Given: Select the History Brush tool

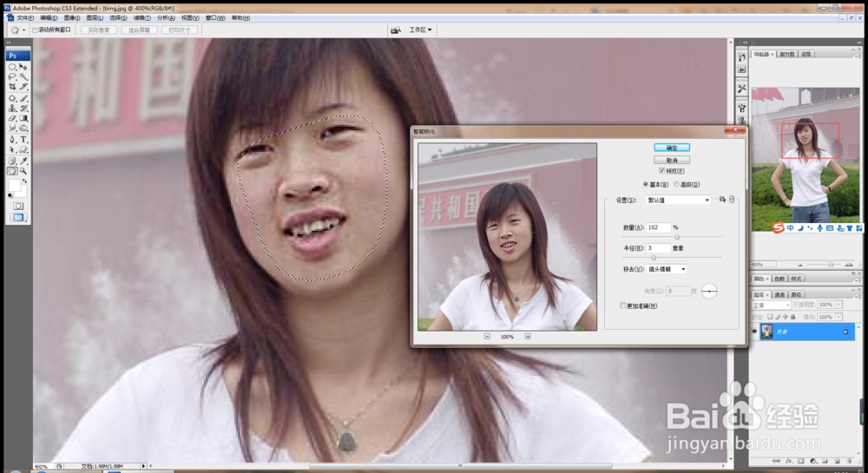Looking at the screenshot, I should tap(23, 108).
